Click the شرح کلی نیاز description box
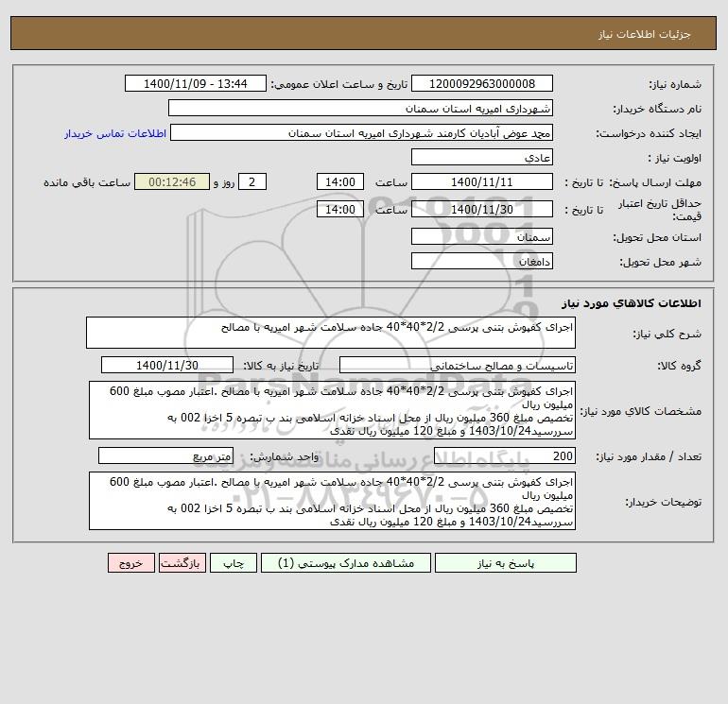The width and height of the screenshot is (728, 704). pyautogui.click(x=331, y=333)
